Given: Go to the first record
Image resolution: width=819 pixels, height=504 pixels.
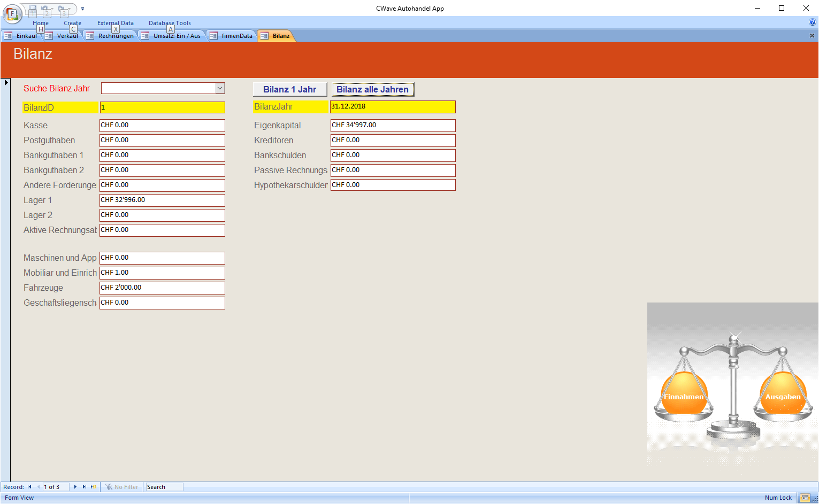Looking at the screenshot, I should [29, 487].
